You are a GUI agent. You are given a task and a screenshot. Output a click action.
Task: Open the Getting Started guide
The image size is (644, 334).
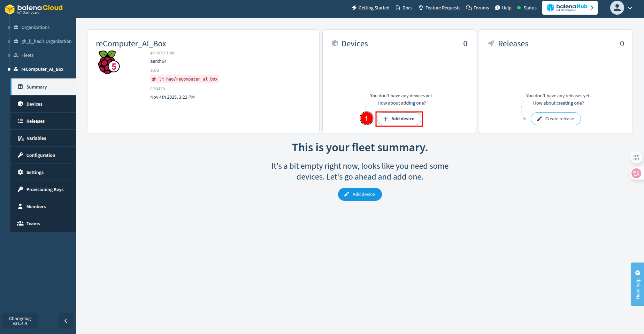coord(370,8)
